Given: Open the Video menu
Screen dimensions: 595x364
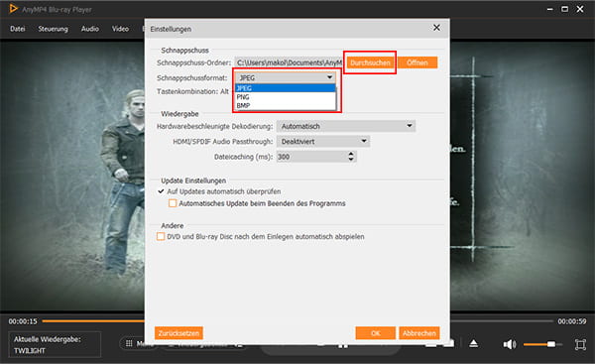Looking at the screenshot, I should pyautogui.click(x=120, y=29).
